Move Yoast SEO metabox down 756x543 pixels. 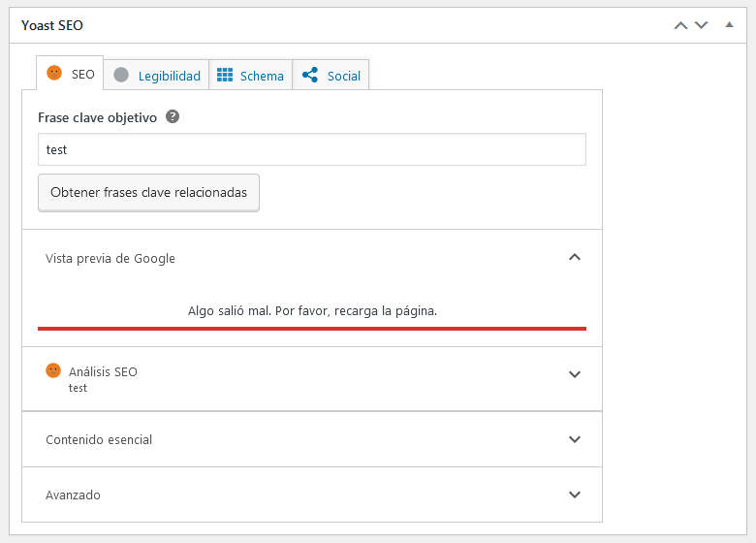701,25
